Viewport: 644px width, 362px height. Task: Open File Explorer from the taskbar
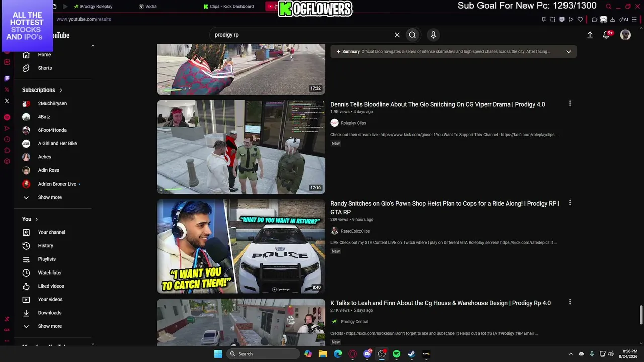click(x=323, y=354)
